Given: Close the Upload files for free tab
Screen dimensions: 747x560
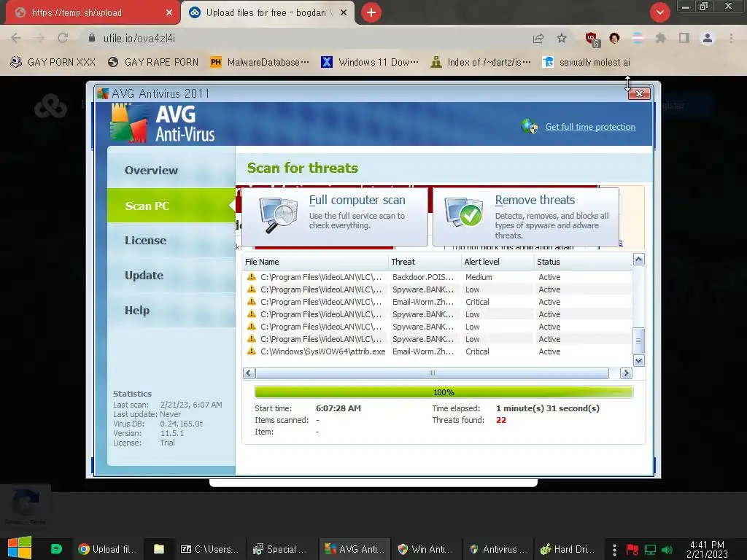Looking at the screenshot, I should pos(344,12).
